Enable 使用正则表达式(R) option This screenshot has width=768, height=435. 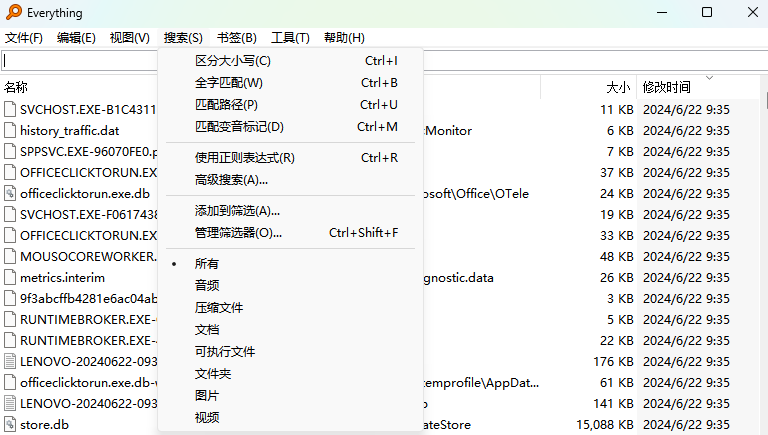pos(290,158)
